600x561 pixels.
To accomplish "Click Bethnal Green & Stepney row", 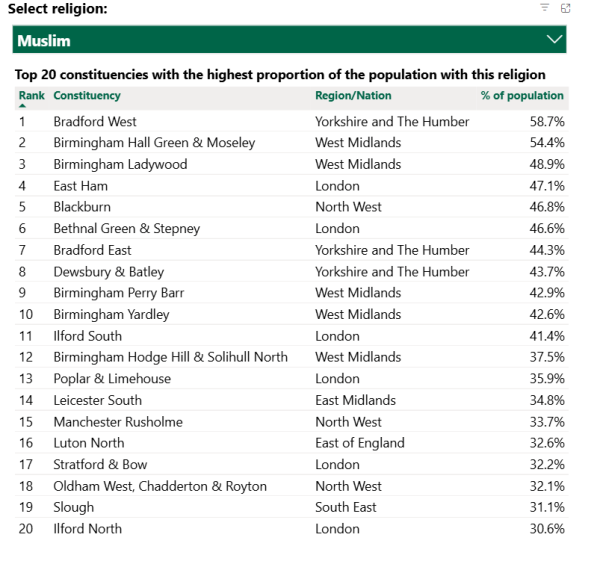I will pos(292,228).
